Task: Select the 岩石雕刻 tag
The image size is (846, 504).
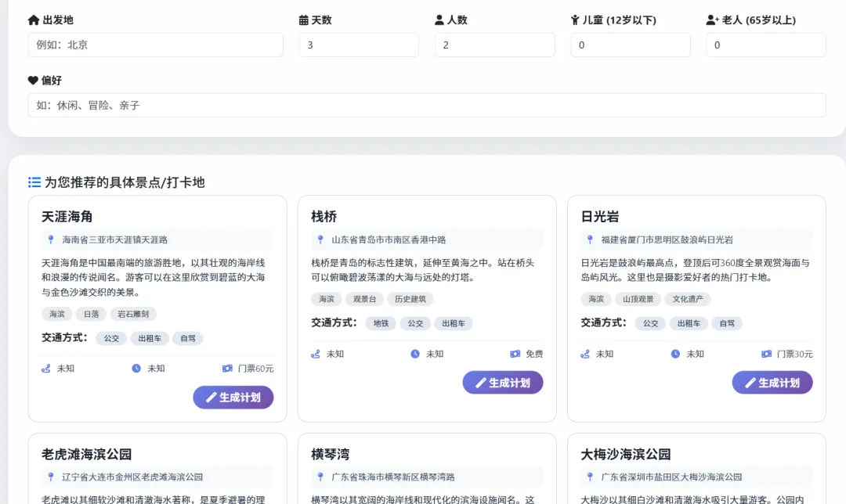Action: pos(133,314)
